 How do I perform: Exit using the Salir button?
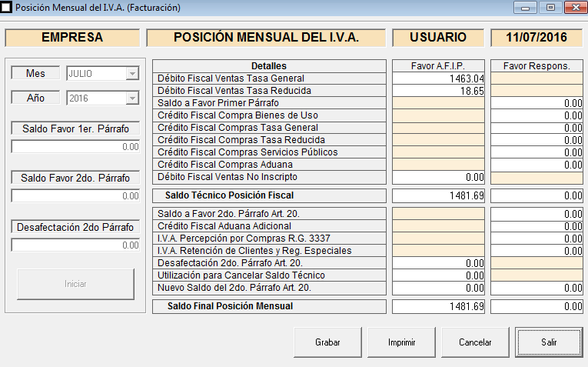[549, 342]
